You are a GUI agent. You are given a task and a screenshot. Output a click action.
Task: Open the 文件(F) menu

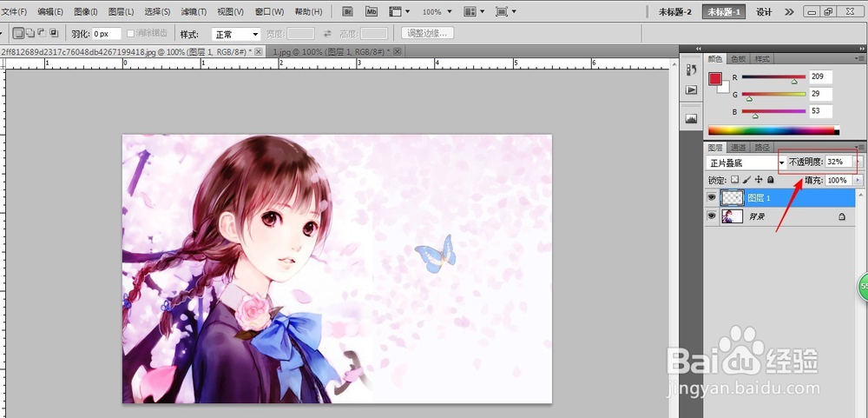[x=15, y=11]
